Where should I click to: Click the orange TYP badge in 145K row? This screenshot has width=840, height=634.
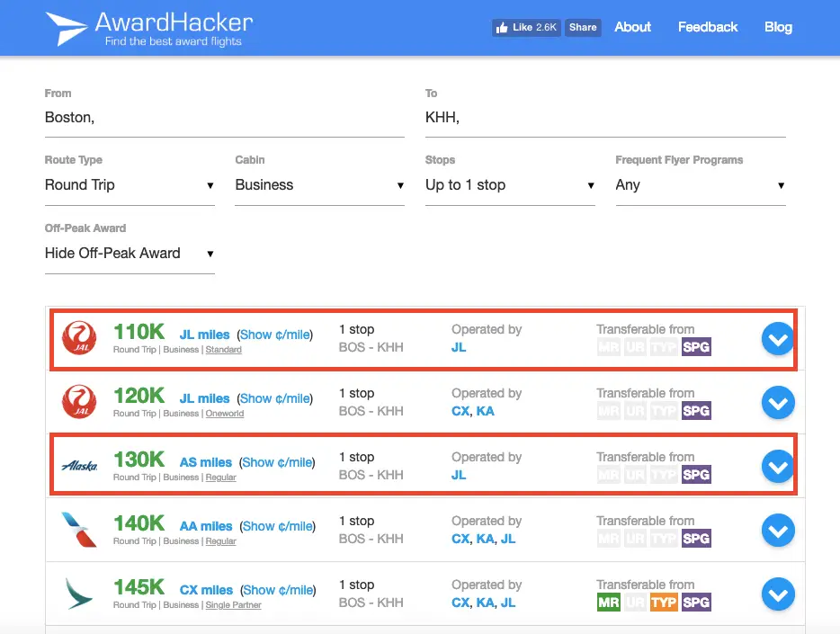click(664, 602)
